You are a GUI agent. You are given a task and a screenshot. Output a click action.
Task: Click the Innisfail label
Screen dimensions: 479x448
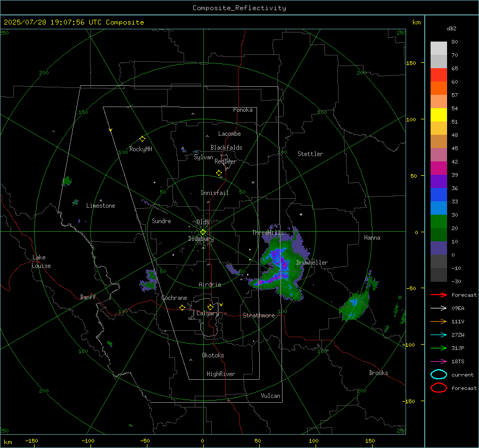point(214,193)
